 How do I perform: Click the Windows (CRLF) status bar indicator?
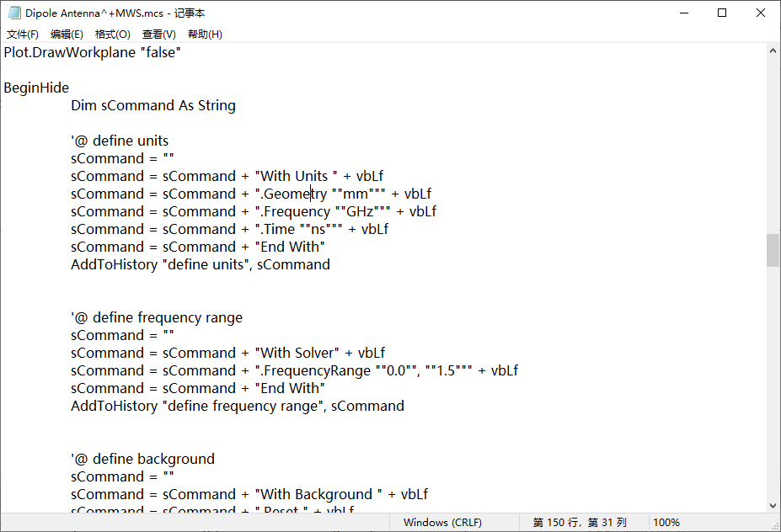[442, 522]
